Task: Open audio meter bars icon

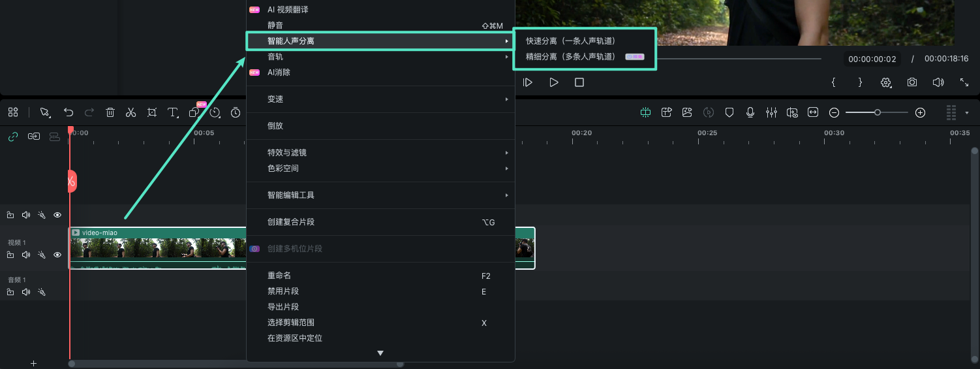Action: [x=951, y=112]
